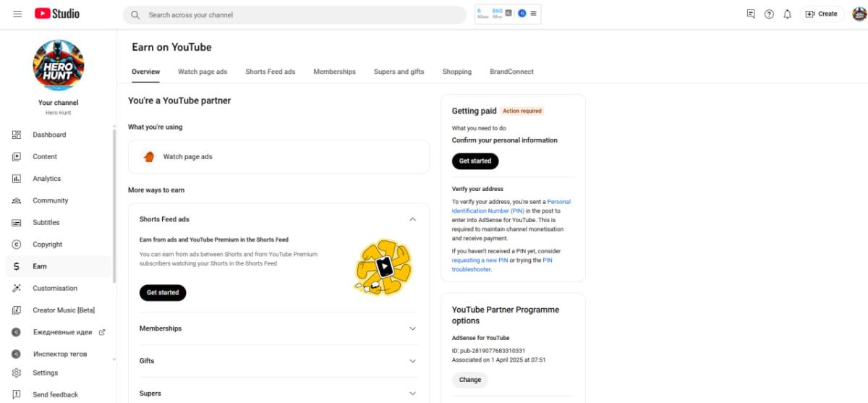
Task: Click Change under AdSense for YouTube
Action: [x=470, y=380]
